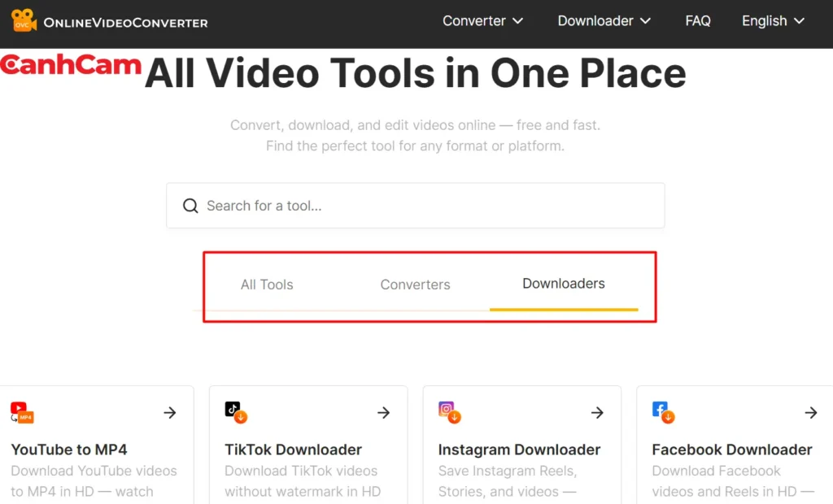The width and height of the screenshot is (833, 504).
Task: Select the YouTube to MP4 tool icon
Action: pos(22,412)
